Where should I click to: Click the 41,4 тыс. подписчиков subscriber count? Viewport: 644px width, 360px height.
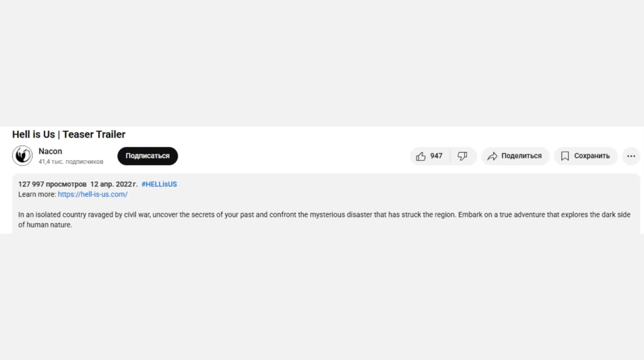(71, 162)
